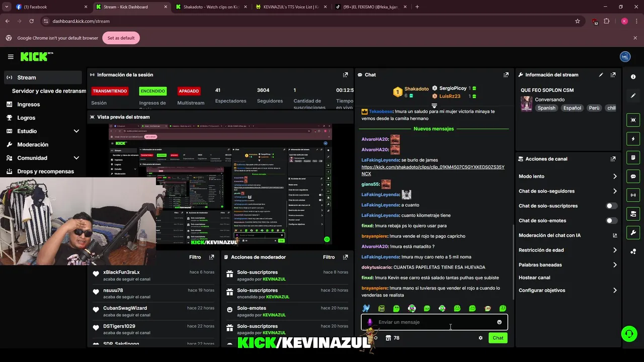The image size is (644, 362).
Task: Click the note icon in right sidebar
Action: (x=633, y=157)
